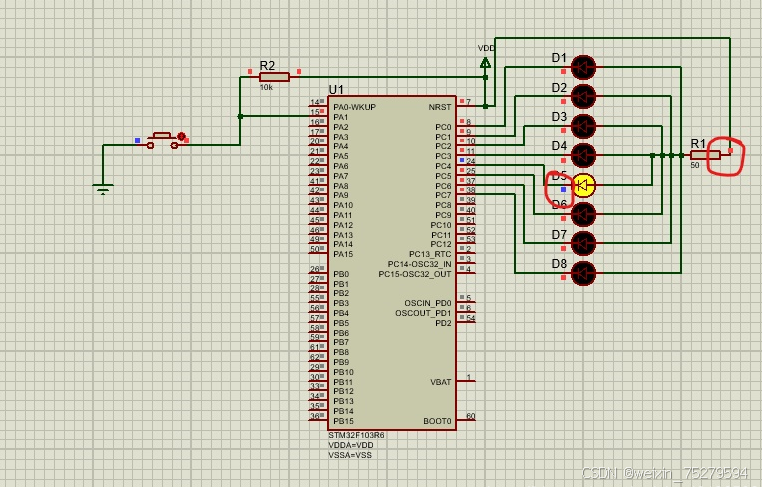
Task: Click the OSCIN_PD0 pin label
Action: [428, 303]
